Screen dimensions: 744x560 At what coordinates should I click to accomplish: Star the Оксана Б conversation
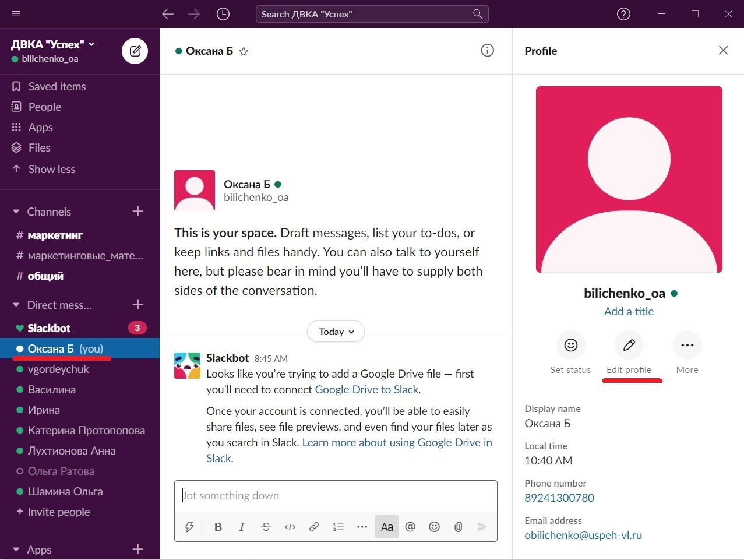tap(244, 51)
